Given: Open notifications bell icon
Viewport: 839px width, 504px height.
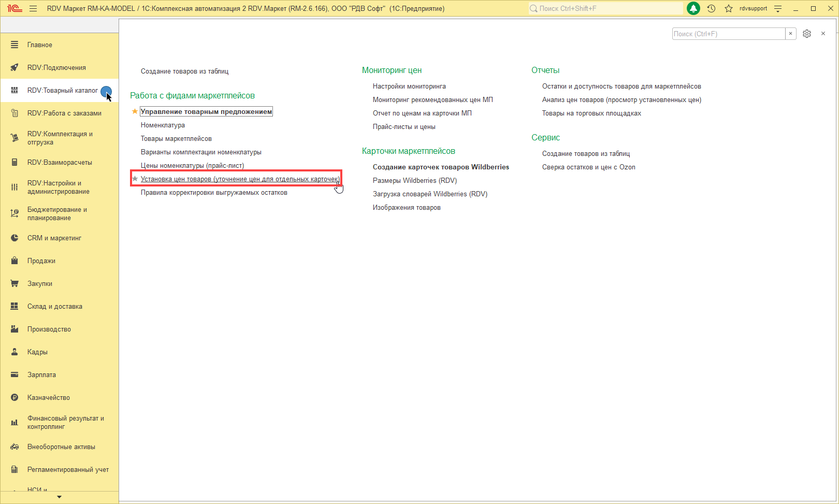Looking at the screenshot, I should click(693, 8).
